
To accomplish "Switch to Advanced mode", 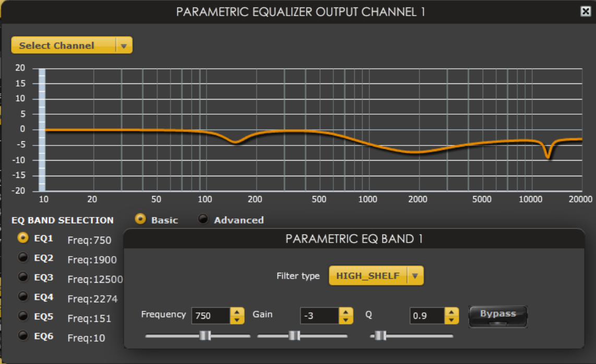I will 204,219.
